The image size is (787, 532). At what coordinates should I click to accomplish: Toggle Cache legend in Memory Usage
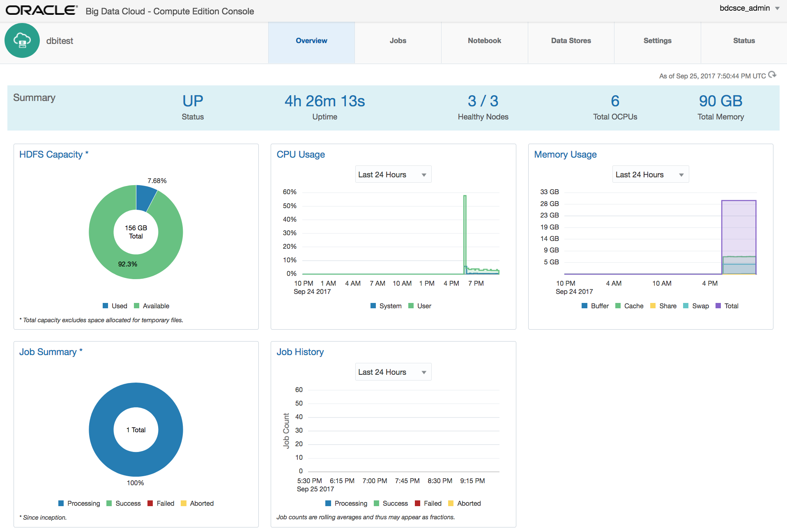(629, 306)
